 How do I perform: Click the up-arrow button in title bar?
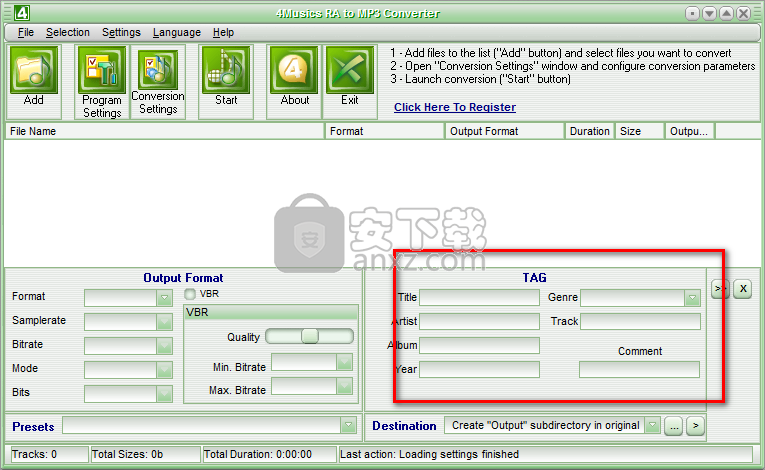(726, 14)
